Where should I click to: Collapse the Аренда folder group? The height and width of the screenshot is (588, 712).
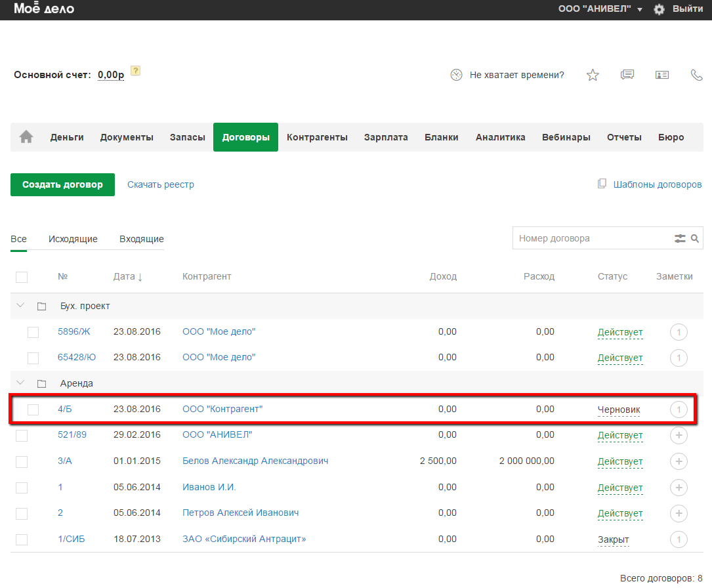[20, 383]
